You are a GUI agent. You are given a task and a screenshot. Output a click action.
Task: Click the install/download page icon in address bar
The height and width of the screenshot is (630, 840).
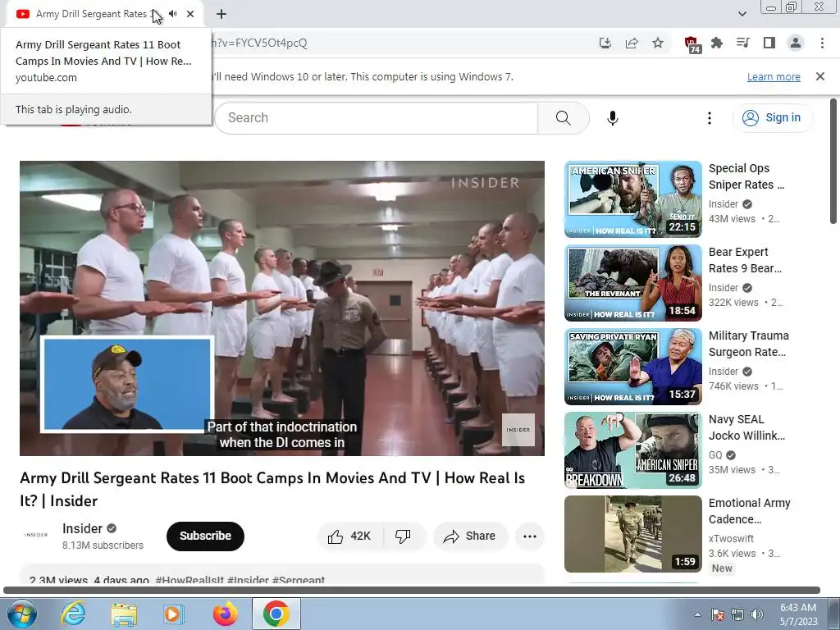pos(605,43)
